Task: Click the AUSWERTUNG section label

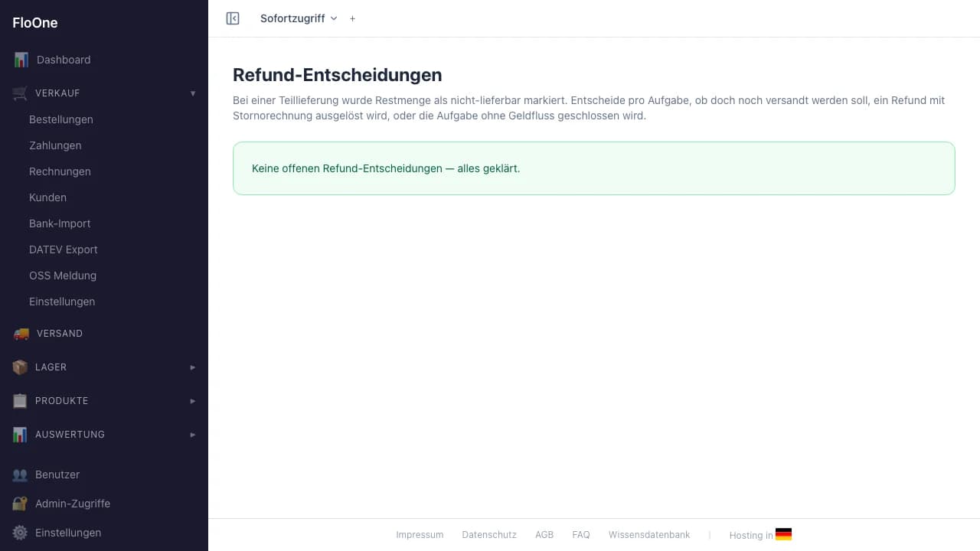Action: pyautogui.click(x=70, y=435)
